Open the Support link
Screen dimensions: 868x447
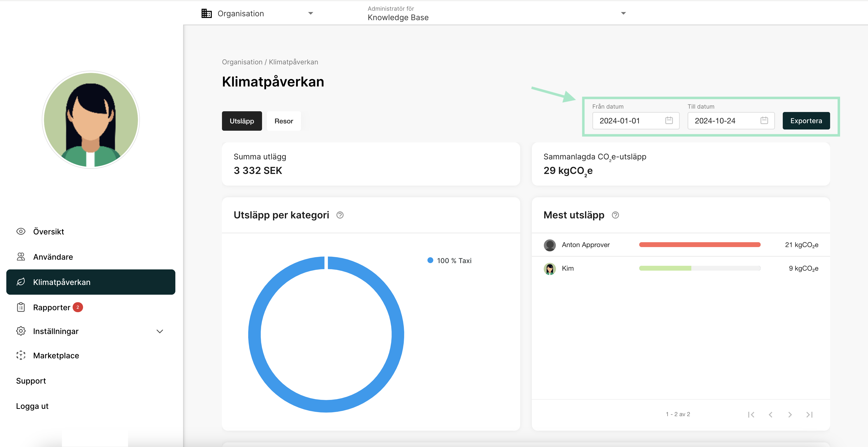click(31, 381)
